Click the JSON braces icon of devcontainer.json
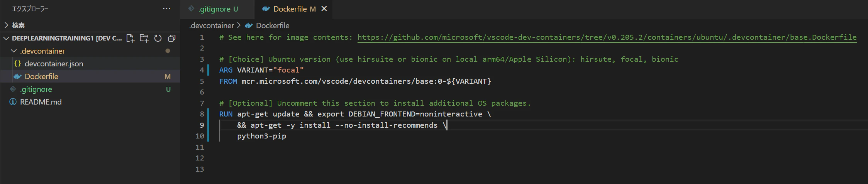This screenshot has width=868, height=184. click(17, 64)
